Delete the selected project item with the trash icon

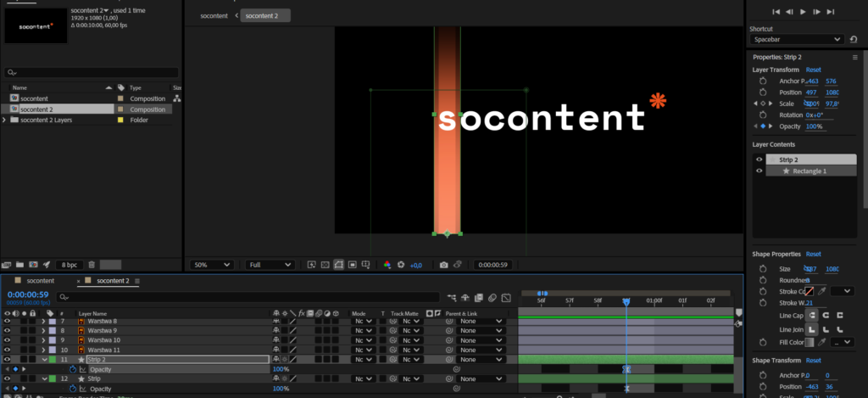tap(92, 265)
